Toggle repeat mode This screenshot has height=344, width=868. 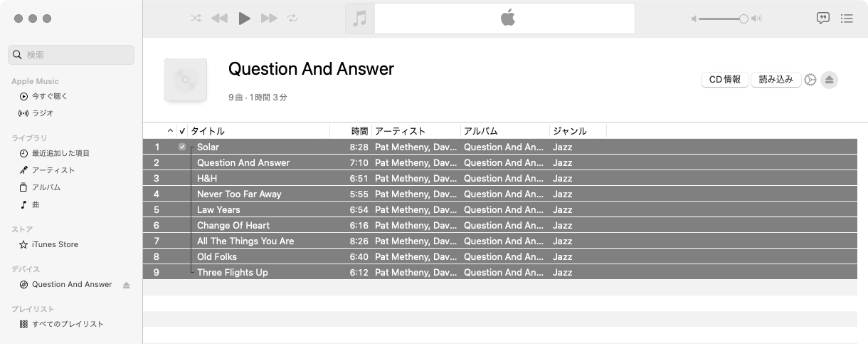292,19
